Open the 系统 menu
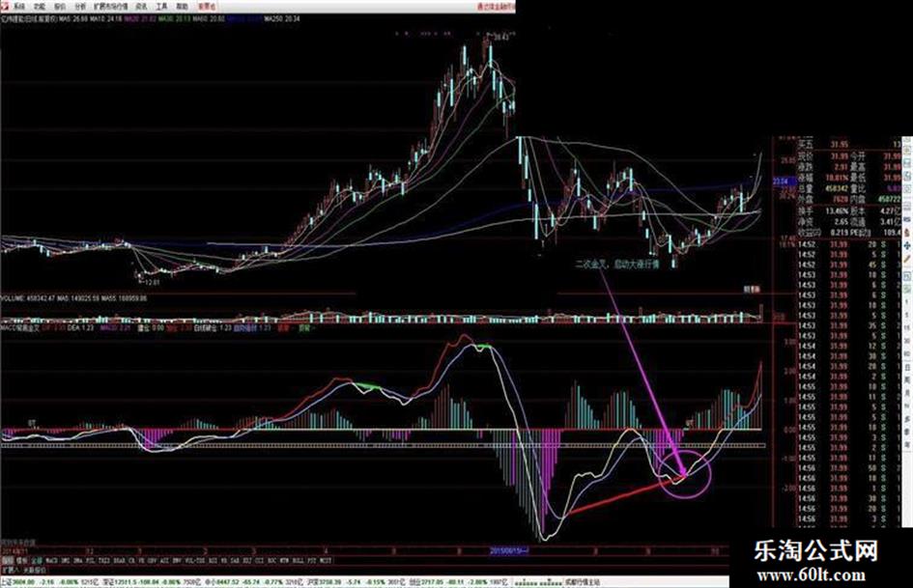 19,7
